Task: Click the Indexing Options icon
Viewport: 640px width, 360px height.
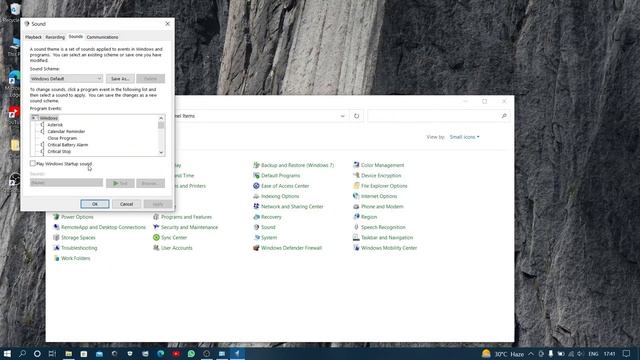Action: pos(256,196)
